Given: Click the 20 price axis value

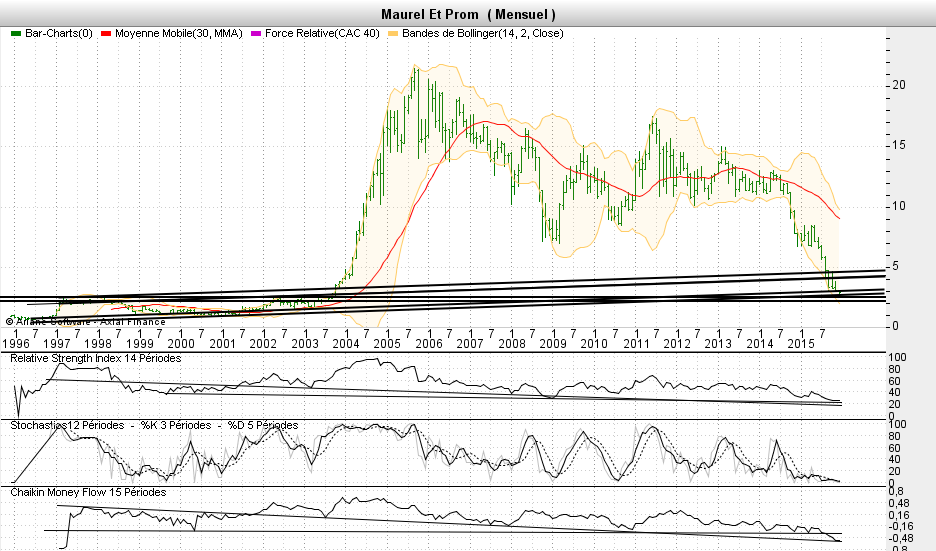Looking at the screenshot, I should tap(899, 85).
